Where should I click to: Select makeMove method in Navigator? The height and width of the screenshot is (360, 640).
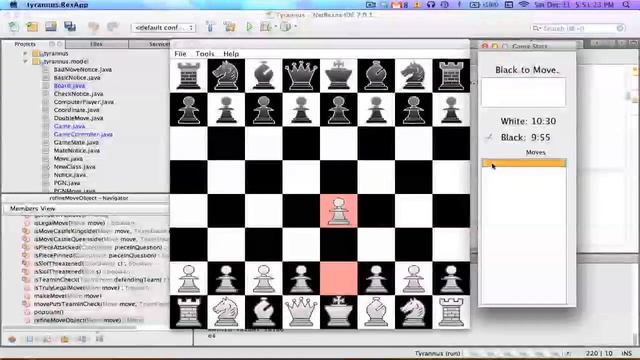(68, 296)
